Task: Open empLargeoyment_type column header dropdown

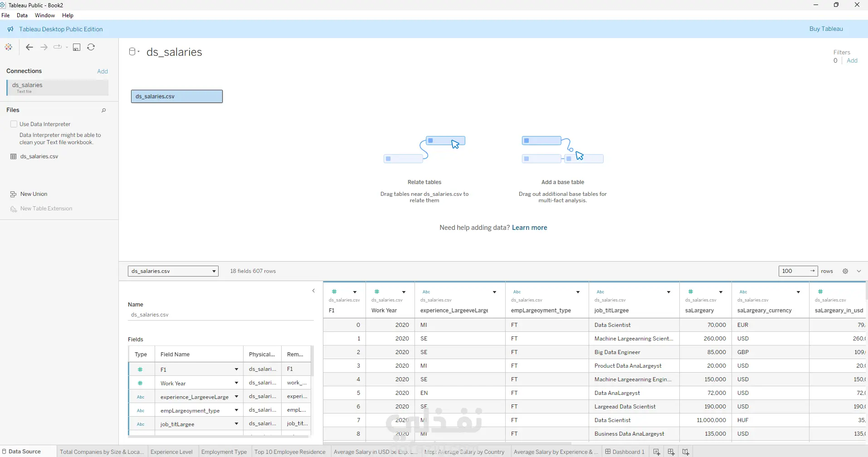Action: (578, 292)
